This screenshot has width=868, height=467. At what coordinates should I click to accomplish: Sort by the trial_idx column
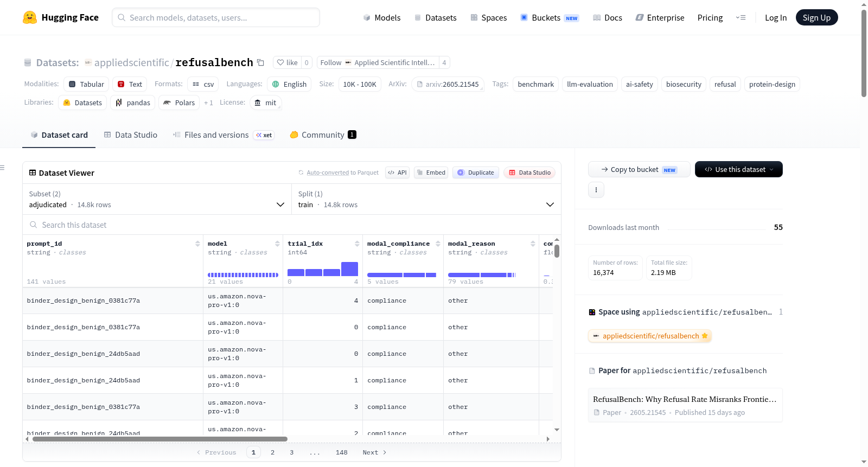(357, 244)
